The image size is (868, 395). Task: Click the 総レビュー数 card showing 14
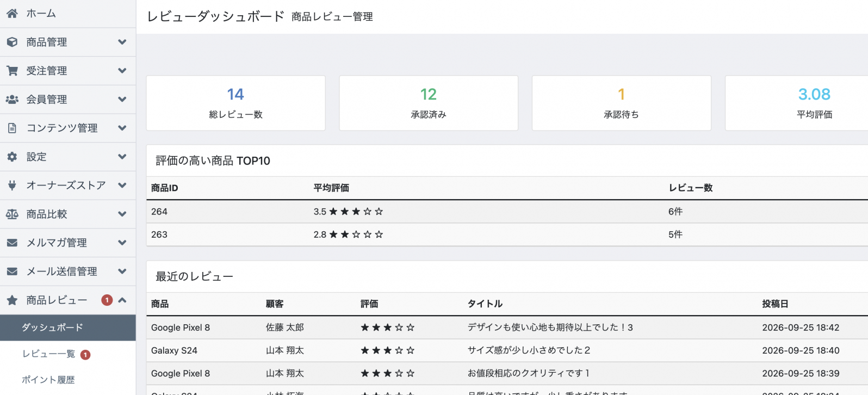pos(235,103)
